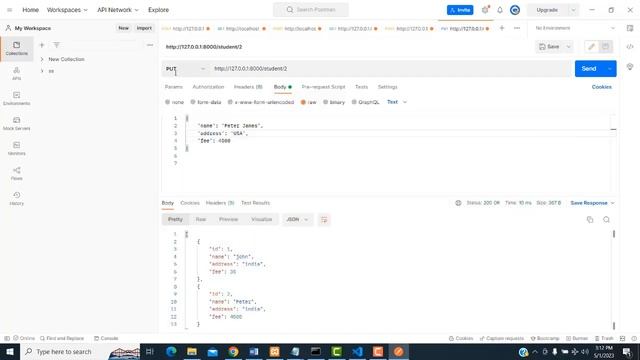Click the Import button
Screen dimensions: 640x360
(x=144, y=28)
